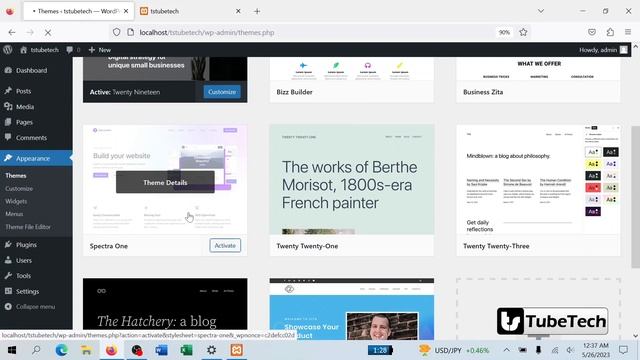The image size is (640, 360).
Task: Open USD/JPY news widget
Action: 454,350
